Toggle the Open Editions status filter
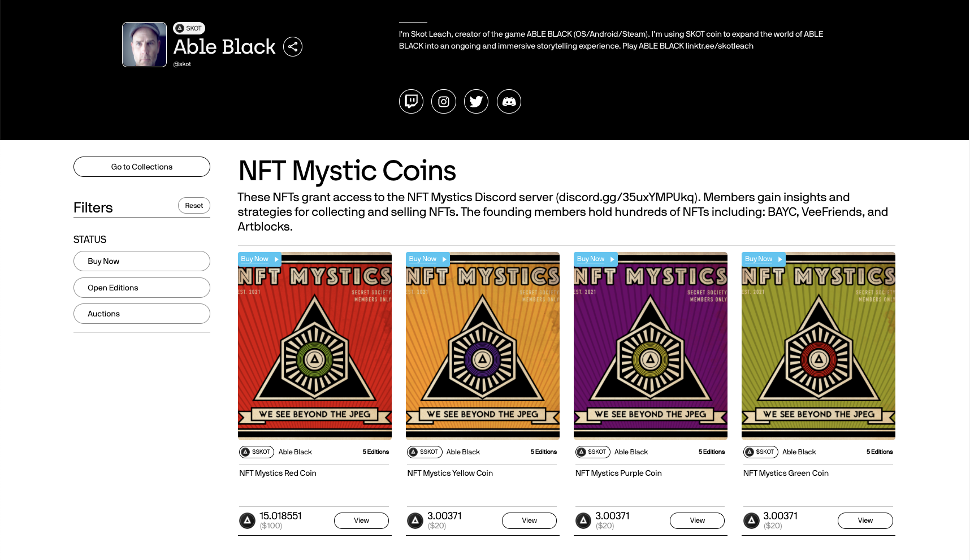This screenshot has height=560, width=970. click(142, 288)
